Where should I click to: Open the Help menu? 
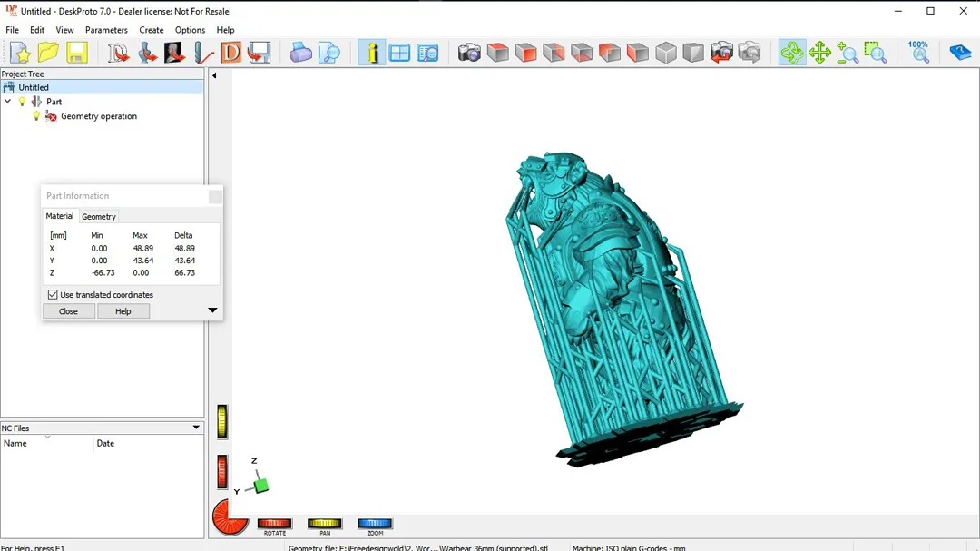(226, 30)
